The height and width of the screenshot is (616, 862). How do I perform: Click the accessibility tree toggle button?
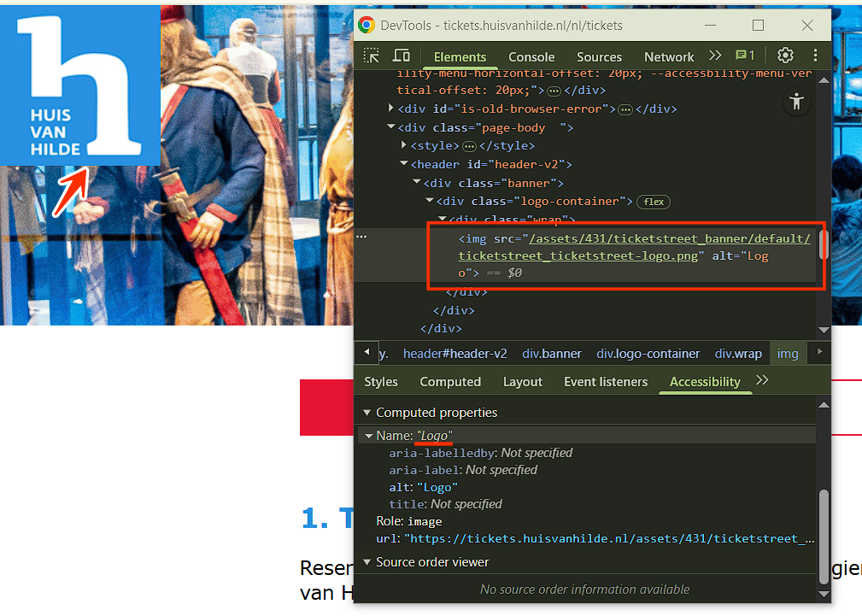[x=796, y=102]
